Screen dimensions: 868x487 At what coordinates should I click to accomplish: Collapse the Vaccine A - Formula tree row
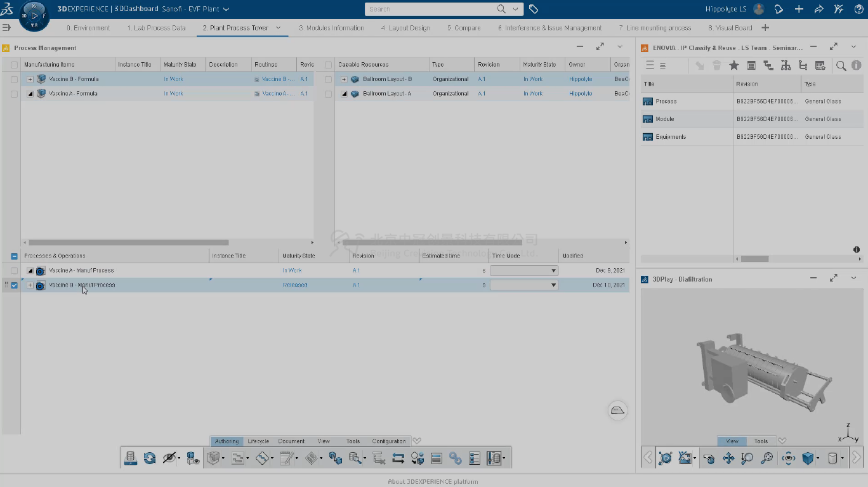[30, 94]
